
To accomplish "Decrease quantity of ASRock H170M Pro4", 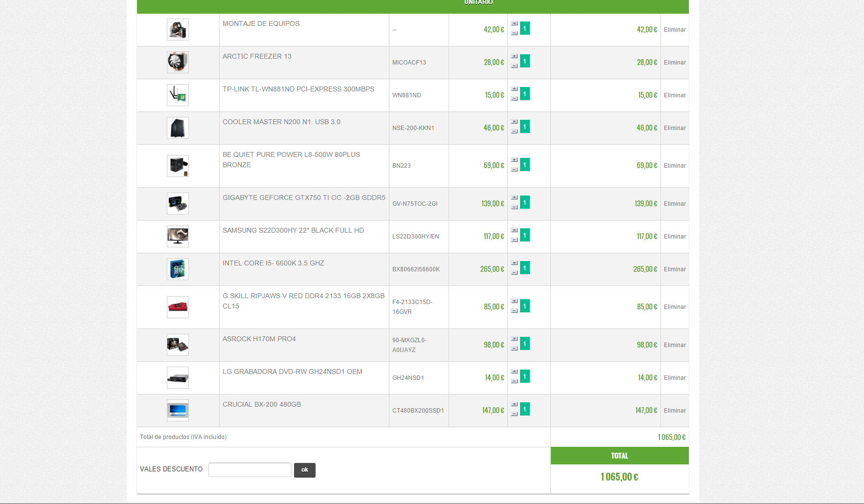I will pyautogui.click(x=514, y=349).
